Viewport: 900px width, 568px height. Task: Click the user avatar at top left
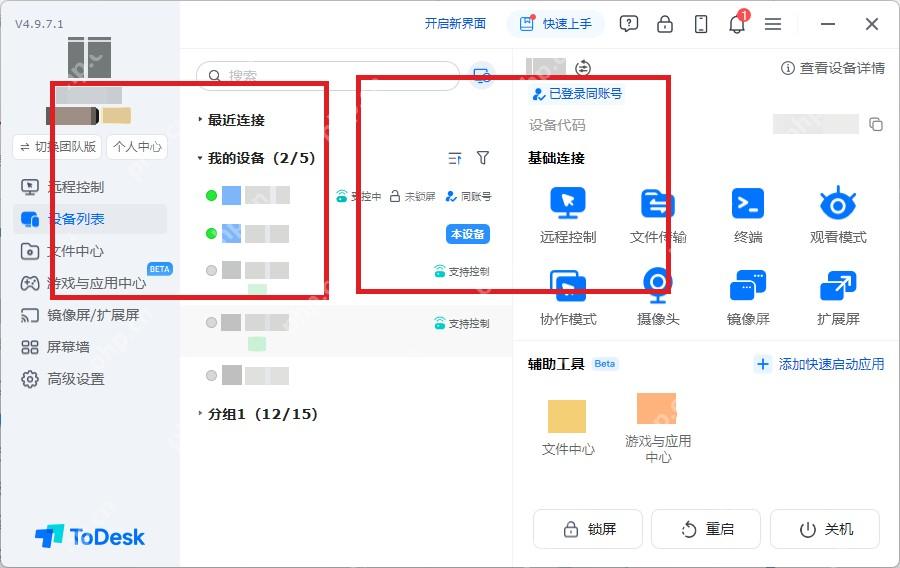coord(90,57)
